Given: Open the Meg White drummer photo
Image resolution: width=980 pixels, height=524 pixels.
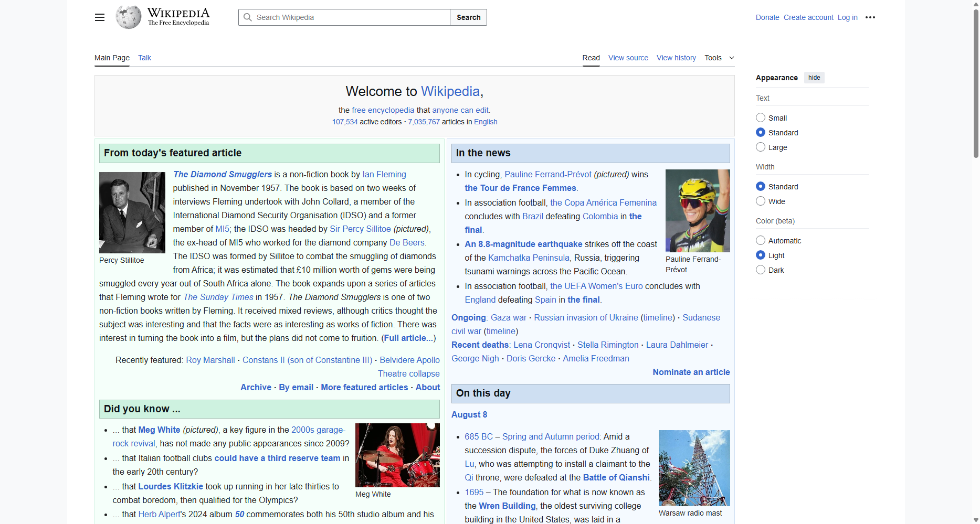Looking at the screenshot, I should (x=397, y=455).
